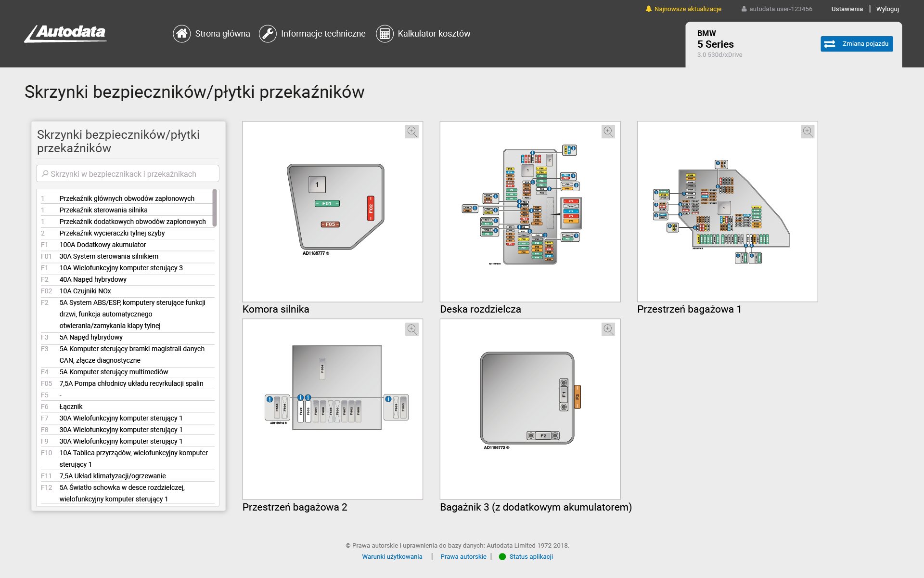Click the Najnowsze aktualizacje alert bell icon

(649, 8)
